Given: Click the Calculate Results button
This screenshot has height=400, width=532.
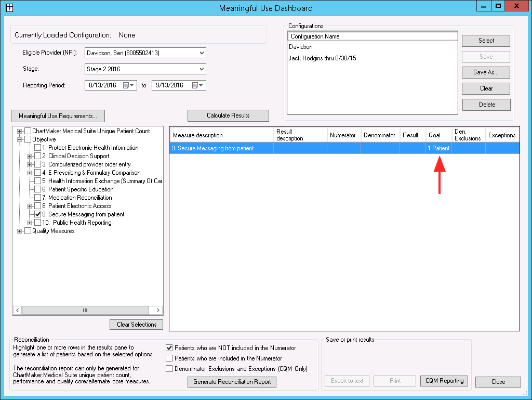Looking at the screenshot, I should [x=228, y=115].
